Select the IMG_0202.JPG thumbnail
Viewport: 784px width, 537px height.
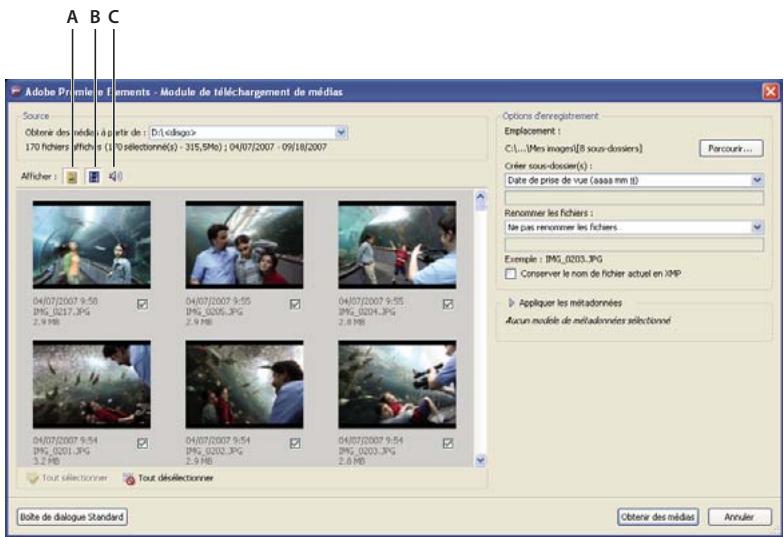244,384
